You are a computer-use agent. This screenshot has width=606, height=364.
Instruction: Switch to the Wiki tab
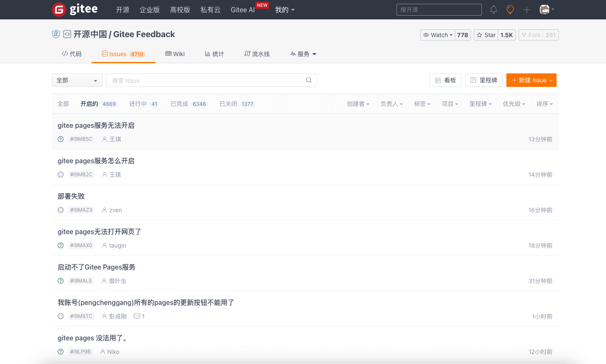(x=175, y=54)
